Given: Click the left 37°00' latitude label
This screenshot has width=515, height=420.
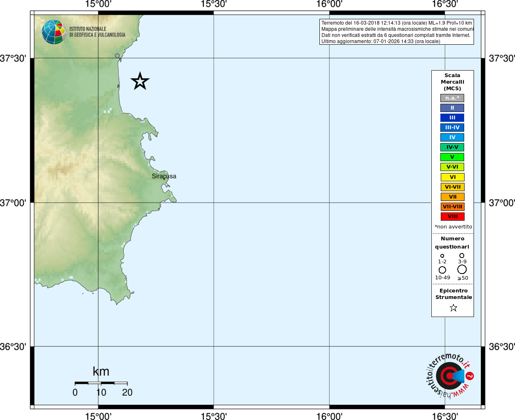Looking at the screenshot, I should pos(13,203).
